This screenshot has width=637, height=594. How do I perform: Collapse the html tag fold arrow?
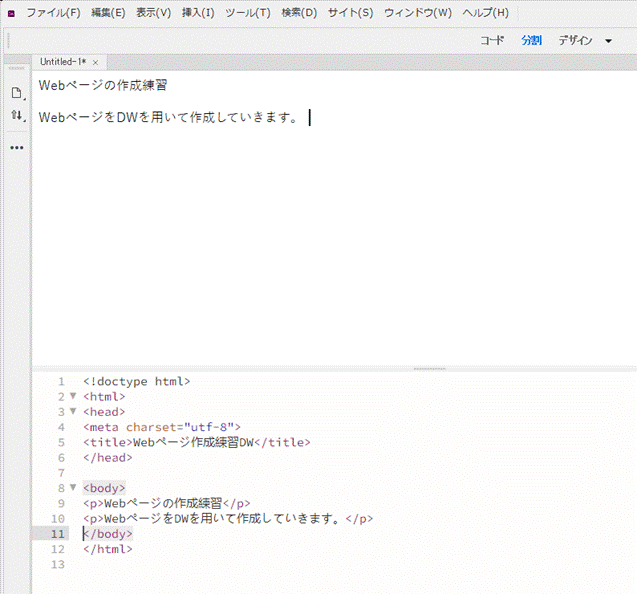pos(72,396)
